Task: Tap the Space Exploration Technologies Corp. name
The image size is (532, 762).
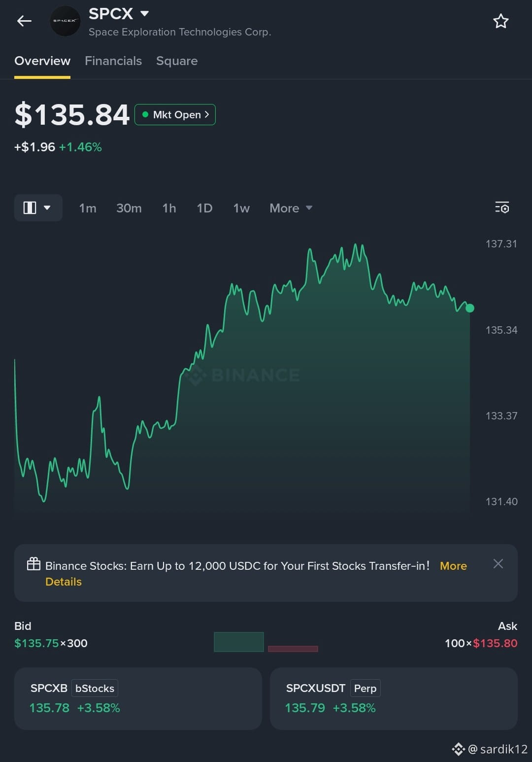Action: coord(180,32)
